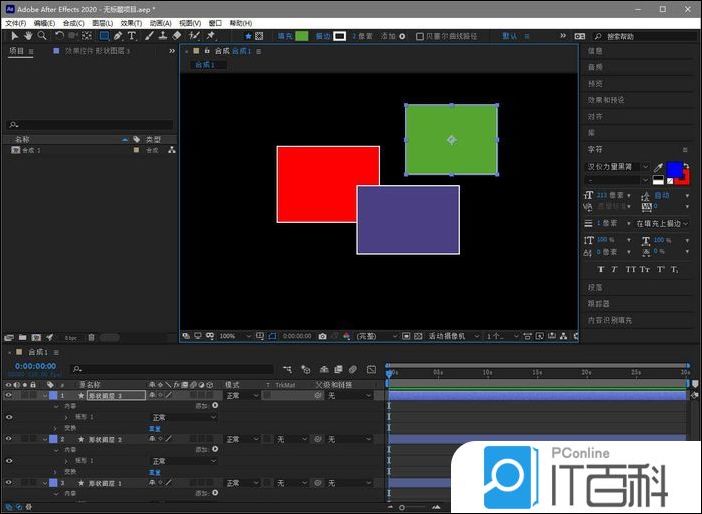The width and height of the screenshot is (702, 514).
Task: Select the Type (T) text tool
Action: click(x=131, y=36)
